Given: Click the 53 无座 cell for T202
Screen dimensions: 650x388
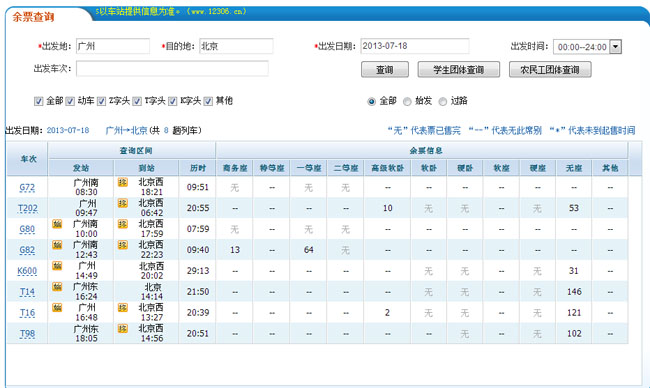Looking at the screenshot, I should click(574, 208).
